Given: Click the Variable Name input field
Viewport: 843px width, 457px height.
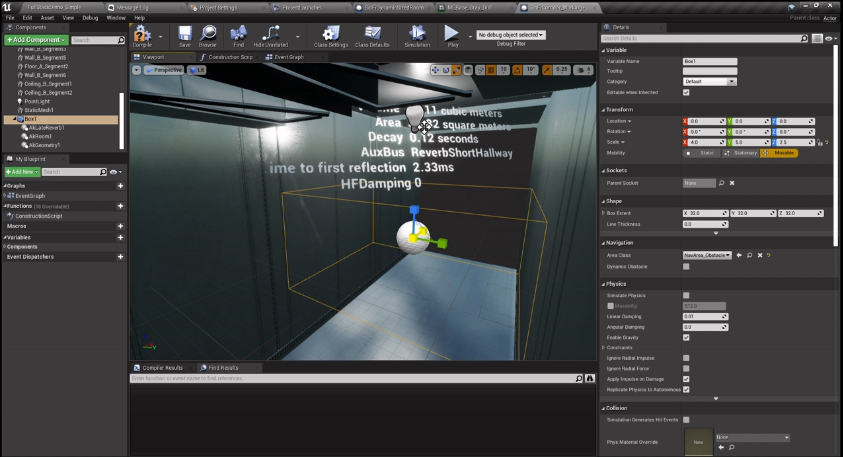Looking at the screenshot, I should click(709, 61).
